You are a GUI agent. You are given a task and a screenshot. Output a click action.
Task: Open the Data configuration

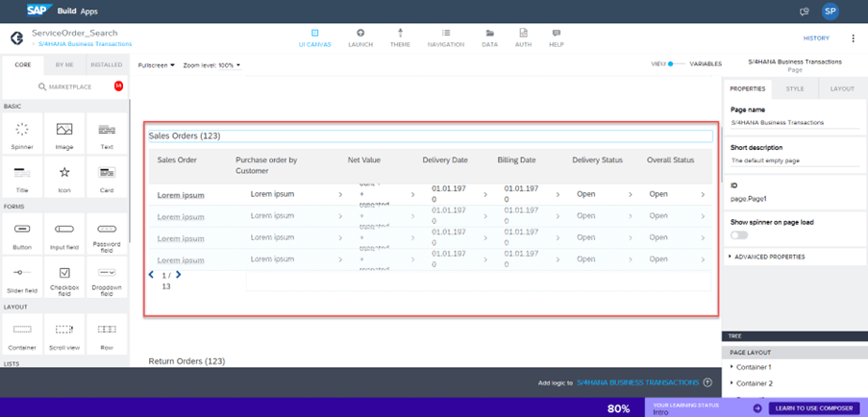tap(489, 38)
